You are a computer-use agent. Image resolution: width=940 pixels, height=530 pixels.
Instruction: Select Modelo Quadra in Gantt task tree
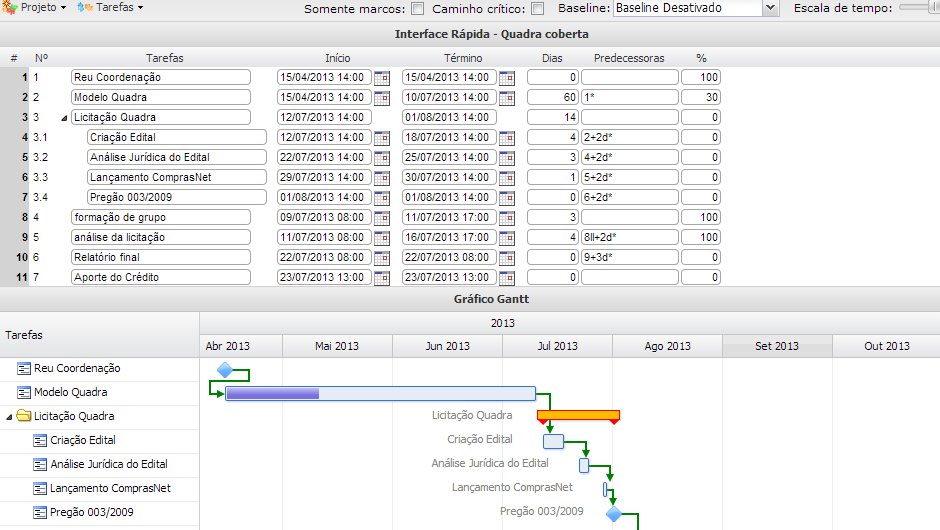coord(70,393)
